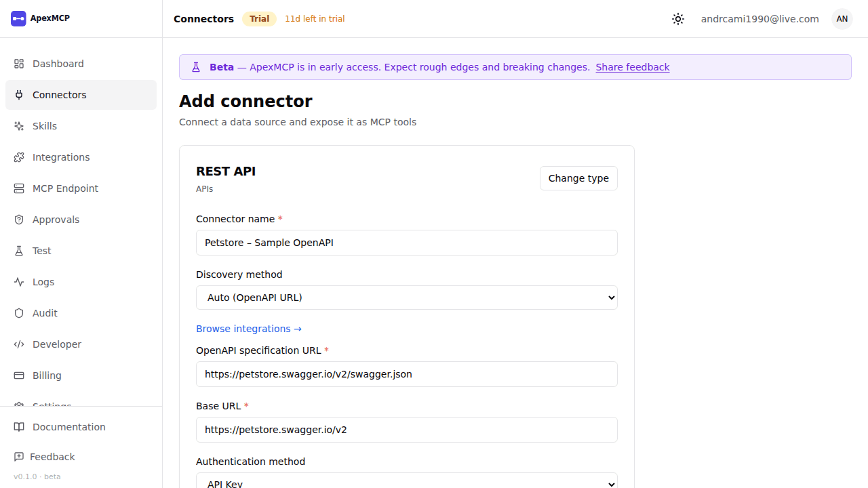Click the Test flask icon in sidebar
Viewport: 868px width, 488px height.
(19, 251)
